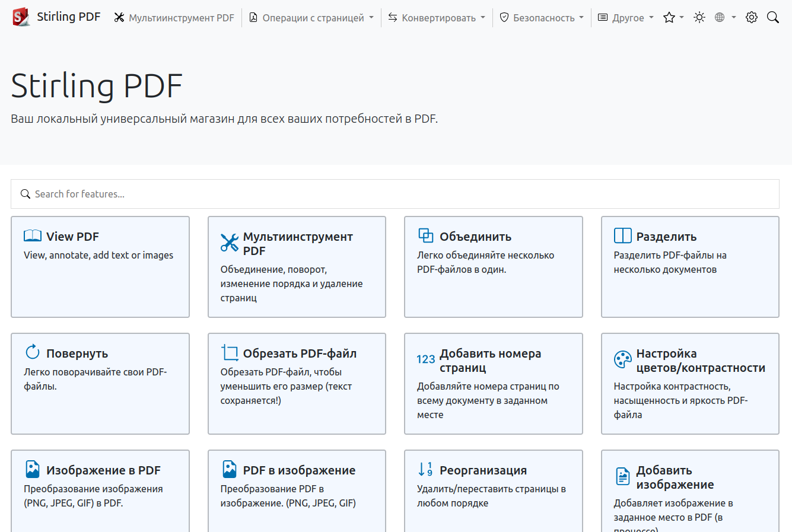The width and height of the screenshot is (792, 532).
Task: Click the Search for features input field
Action: pos(395,194)
